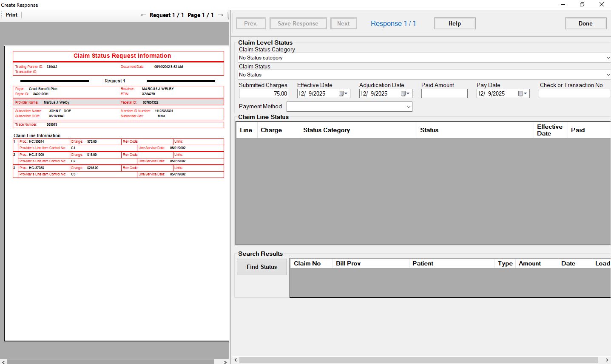
Task: Click the Paid column header
Action: point(589,130)
